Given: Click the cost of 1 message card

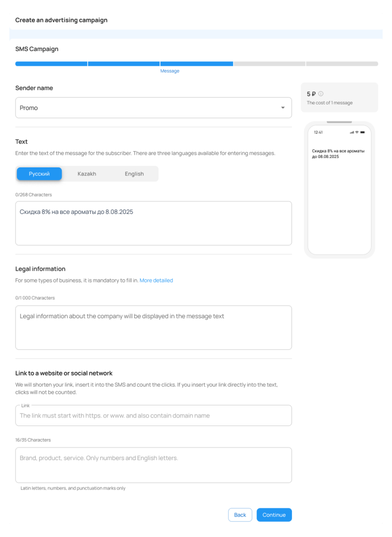Looking at the screenshot, I should pos(339,98).
